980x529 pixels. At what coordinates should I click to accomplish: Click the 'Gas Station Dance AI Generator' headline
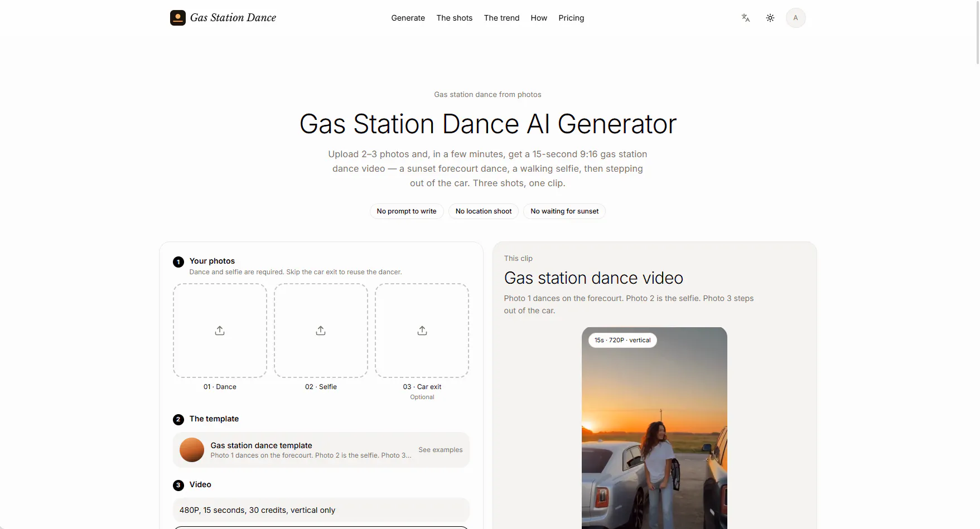pyautogui.click(x=488, y=124)
